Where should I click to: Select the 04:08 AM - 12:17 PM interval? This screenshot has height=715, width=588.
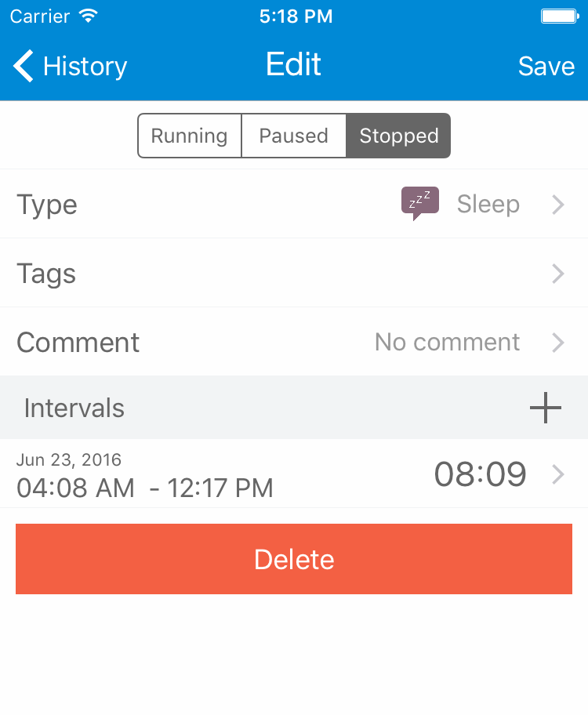pyautogui.click(x=145, y=488)
